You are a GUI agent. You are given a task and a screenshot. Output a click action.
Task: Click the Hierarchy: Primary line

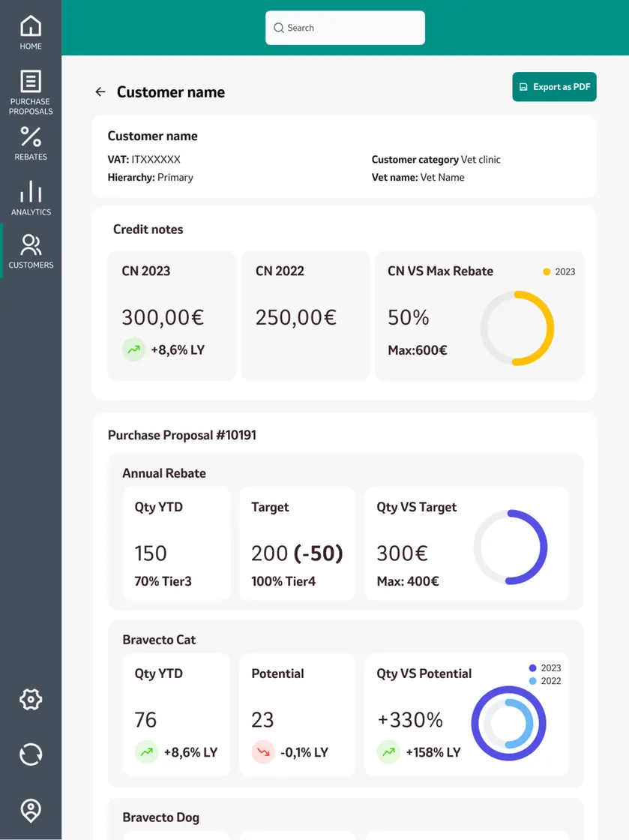[x=151, y=177]
